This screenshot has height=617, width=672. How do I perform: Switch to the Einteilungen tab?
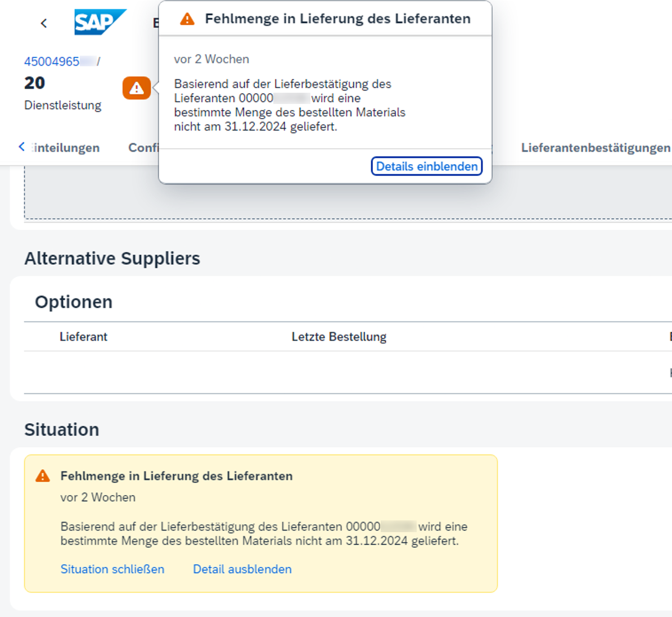point(66,148)
